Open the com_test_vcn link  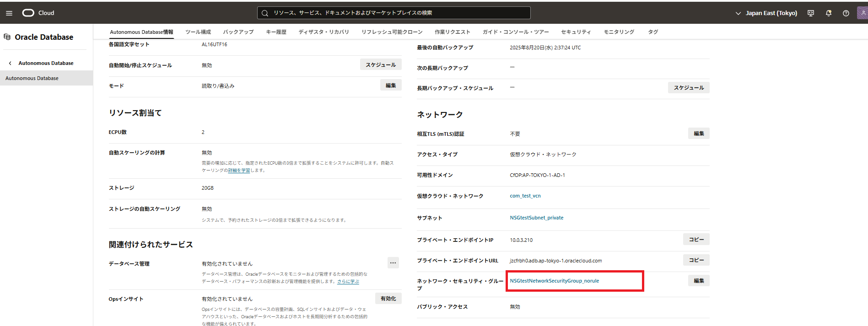click(525, 196)
